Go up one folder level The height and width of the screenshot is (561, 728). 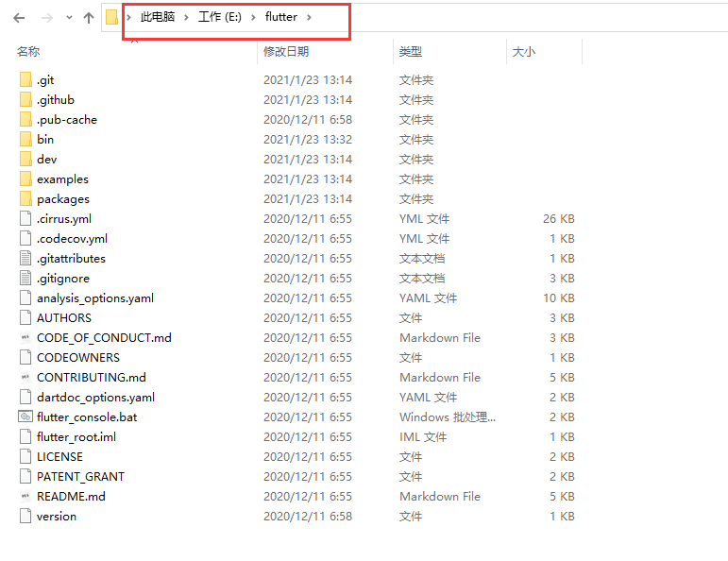coord(88,18)
